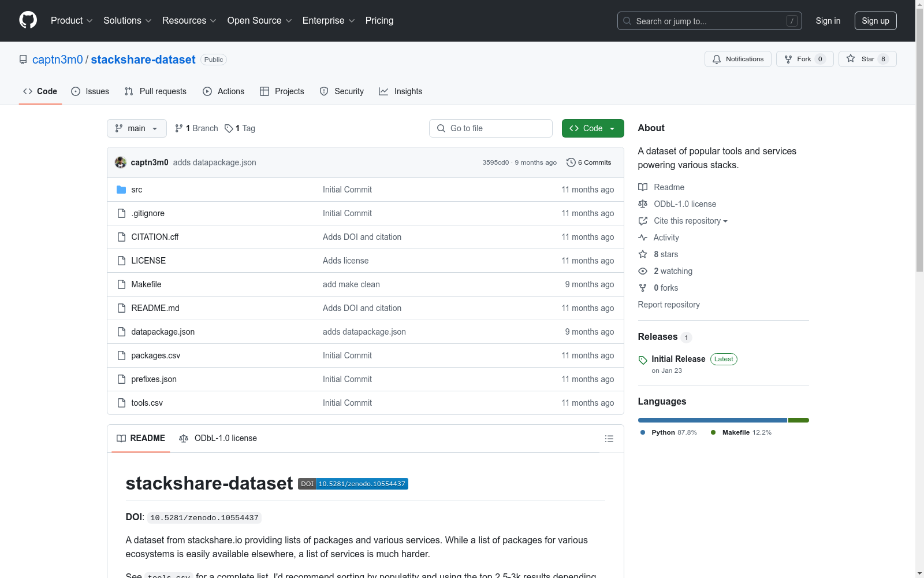Click the fork icon beside 0 forks
Viewport: 924px width, 578px height.
(643, 288)
